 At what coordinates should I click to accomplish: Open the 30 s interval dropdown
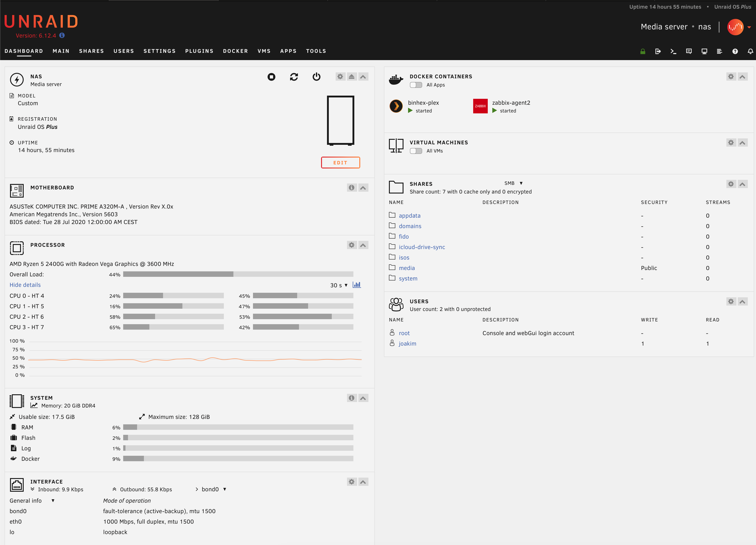pyautogui.click(x=339, y=285)
